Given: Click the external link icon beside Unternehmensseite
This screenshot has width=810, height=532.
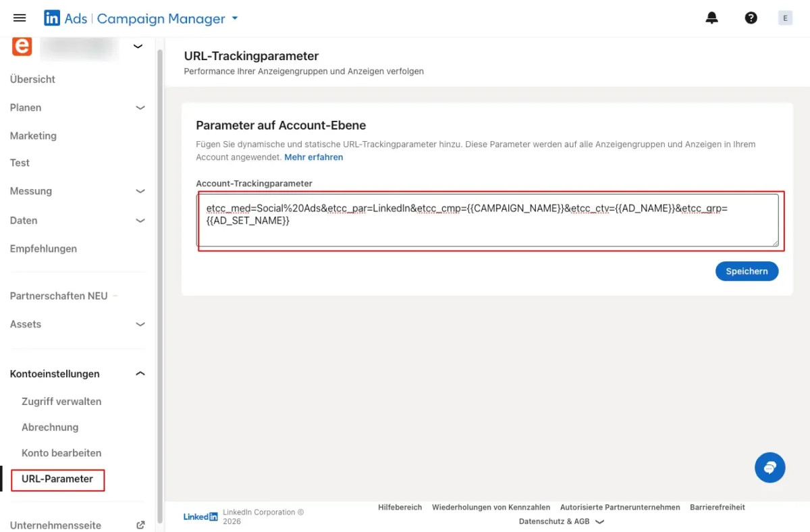Looking at the screenshot, I should [x=140, y=525].
